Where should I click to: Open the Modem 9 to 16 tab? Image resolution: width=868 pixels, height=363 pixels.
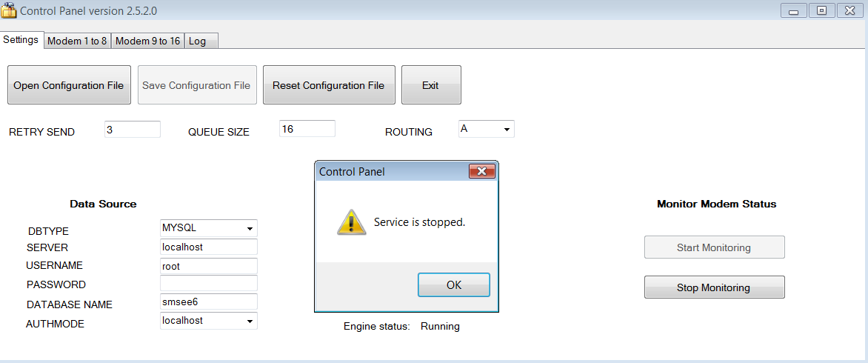coord(147,41)
